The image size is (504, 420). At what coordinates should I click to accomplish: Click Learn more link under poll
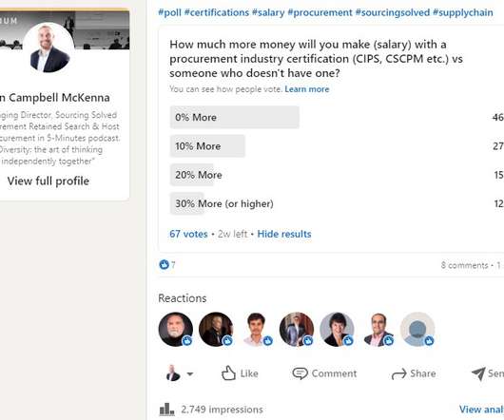coord(307,89)
